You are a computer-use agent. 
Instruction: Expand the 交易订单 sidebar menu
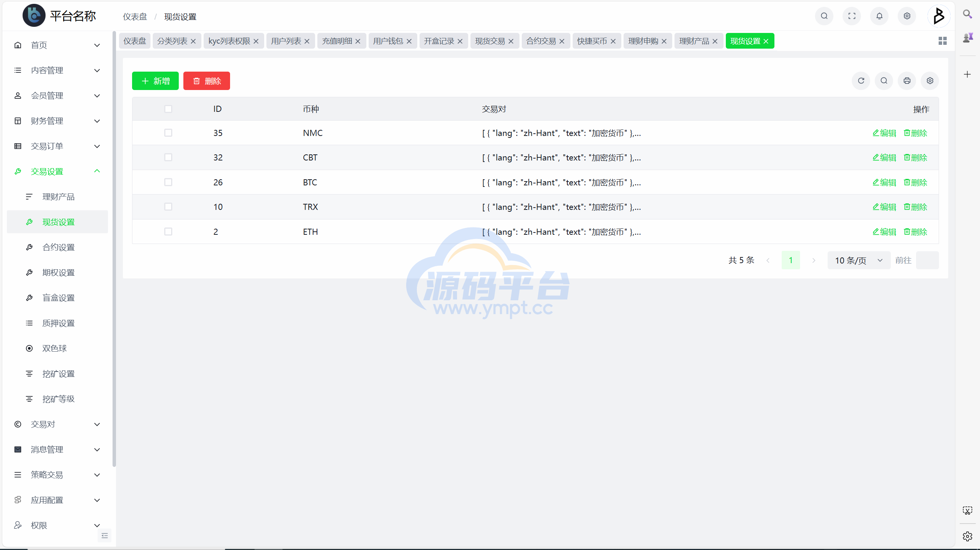[x=57, y=146]
